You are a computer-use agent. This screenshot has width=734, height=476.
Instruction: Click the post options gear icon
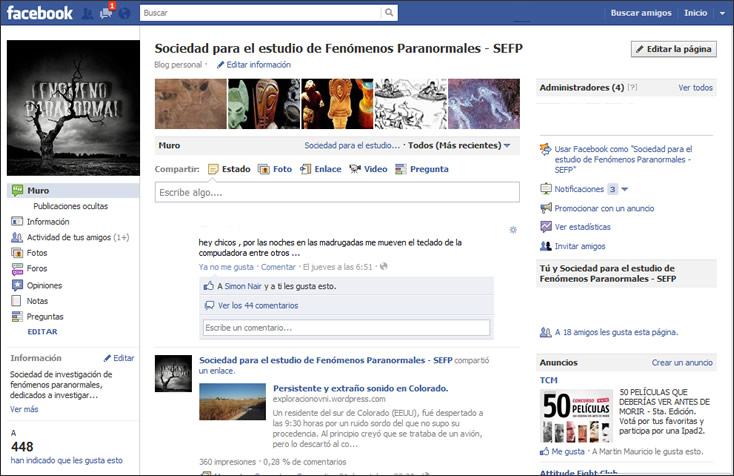click(x=513, y=230)
